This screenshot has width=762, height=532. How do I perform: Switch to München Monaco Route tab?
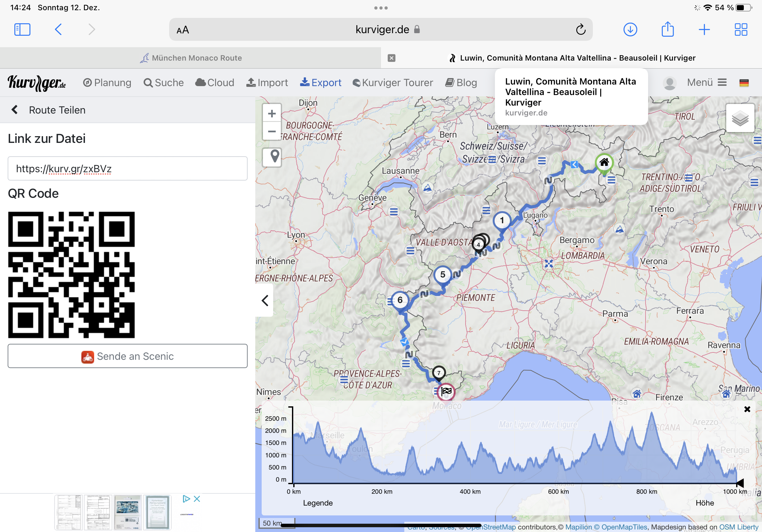pyautogui.click(x=190, y=58)
